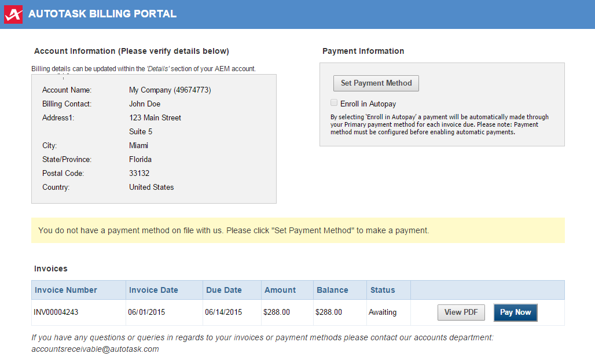Open the invoice with View PDF

[x=461, y=312]
